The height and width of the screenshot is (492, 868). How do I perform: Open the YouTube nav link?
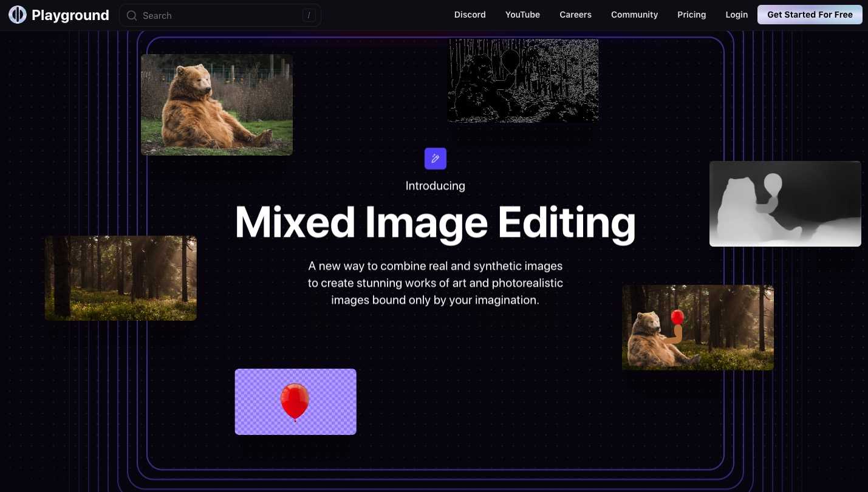click(x=522, y=15)
